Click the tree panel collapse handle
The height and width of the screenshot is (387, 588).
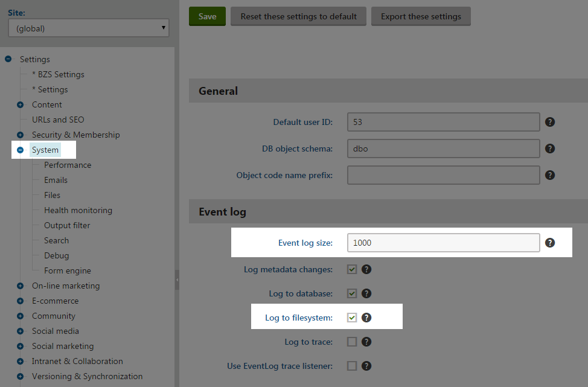[177, 280]
